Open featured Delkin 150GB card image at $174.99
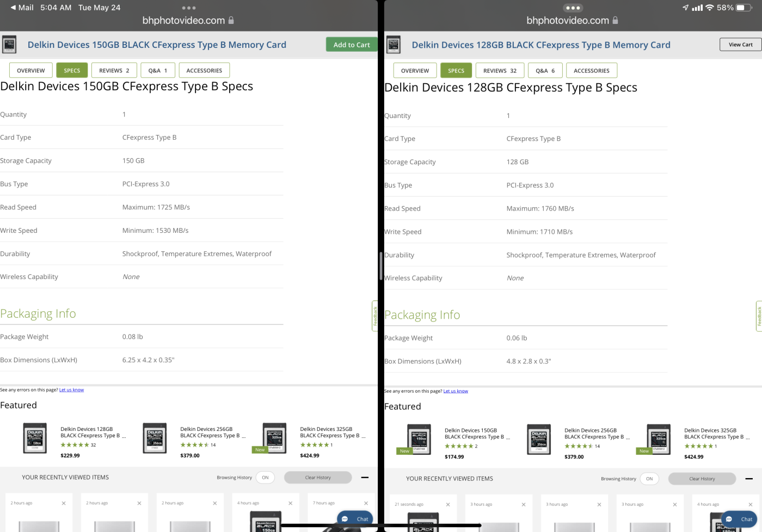 419,439
